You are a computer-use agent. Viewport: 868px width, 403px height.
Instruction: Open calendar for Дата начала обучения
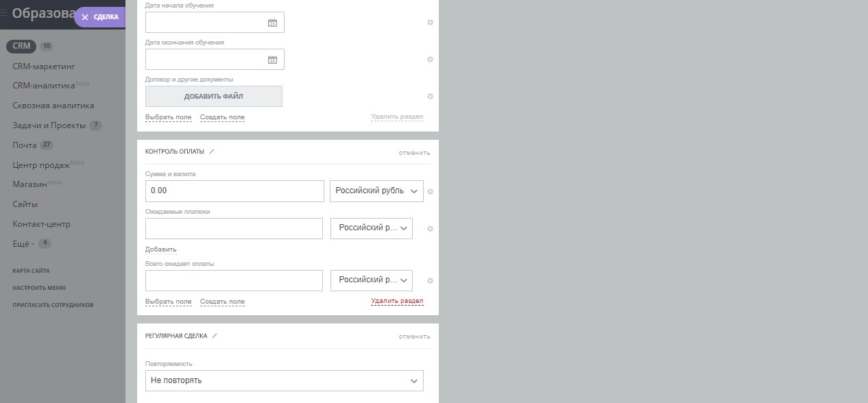coord(272,23)
